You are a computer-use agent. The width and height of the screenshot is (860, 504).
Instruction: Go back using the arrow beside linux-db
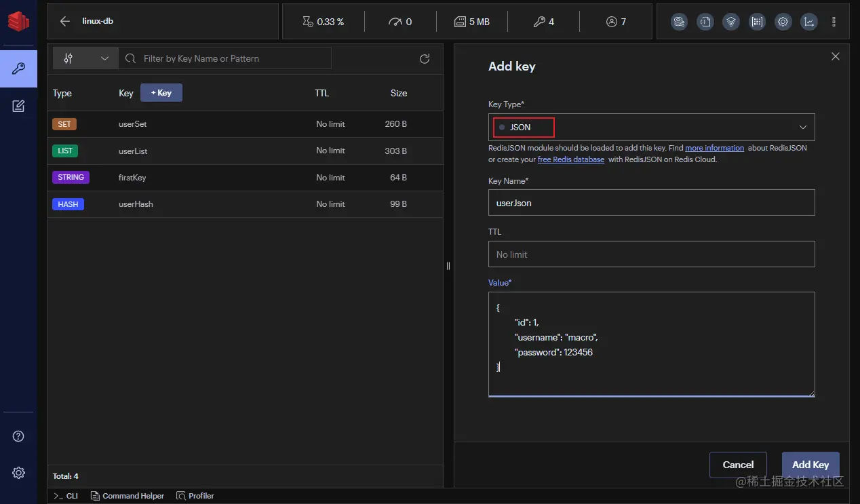pyautogui.click(x=65, y=21)
